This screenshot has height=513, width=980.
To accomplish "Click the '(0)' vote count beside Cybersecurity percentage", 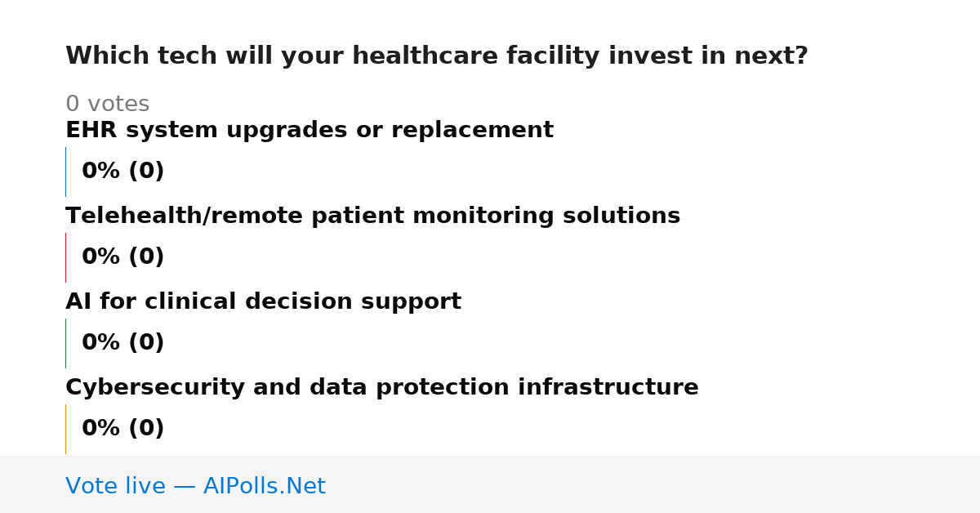I will pyautogui.click(x=146, y=429).
